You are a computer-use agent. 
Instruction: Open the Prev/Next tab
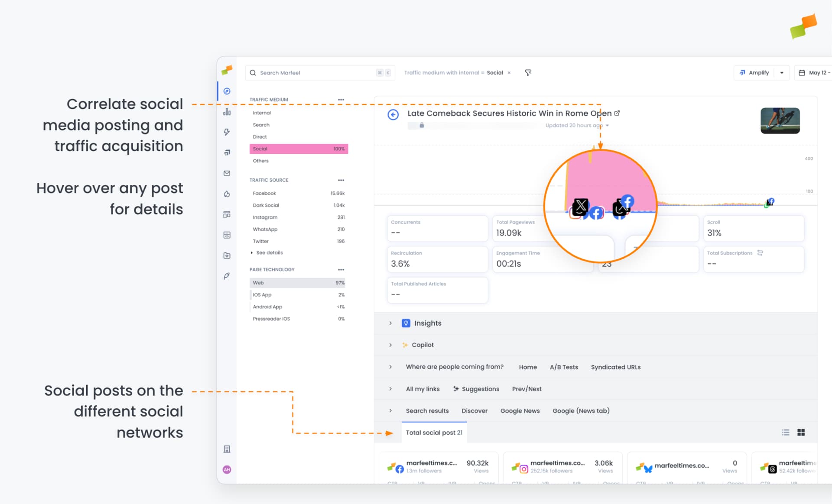click(x=526, y=389)
